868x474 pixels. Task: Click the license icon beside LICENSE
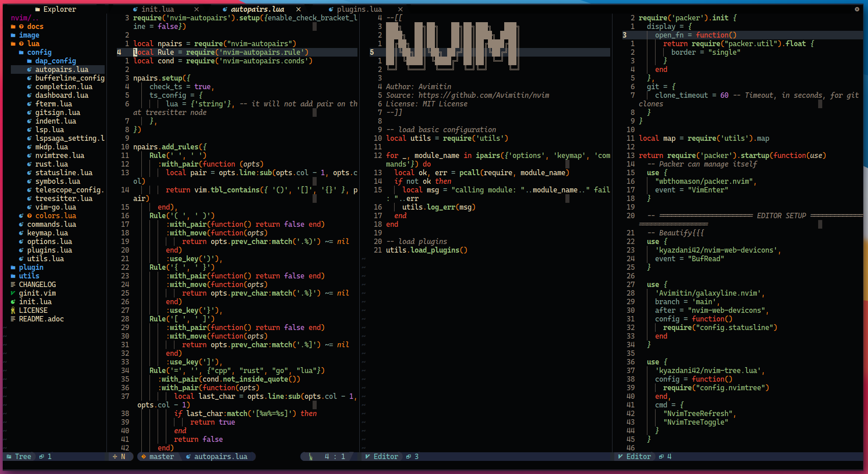13,310
